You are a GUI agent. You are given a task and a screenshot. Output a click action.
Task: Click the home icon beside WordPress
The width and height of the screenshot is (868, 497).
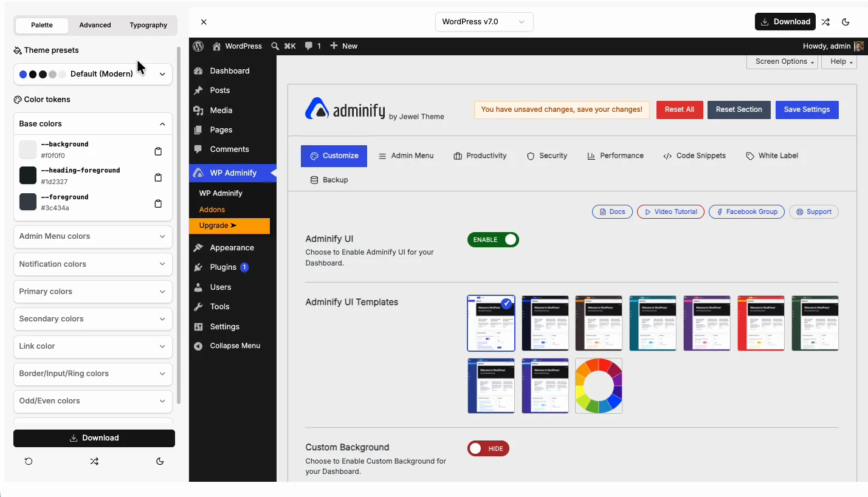point(216,46)
